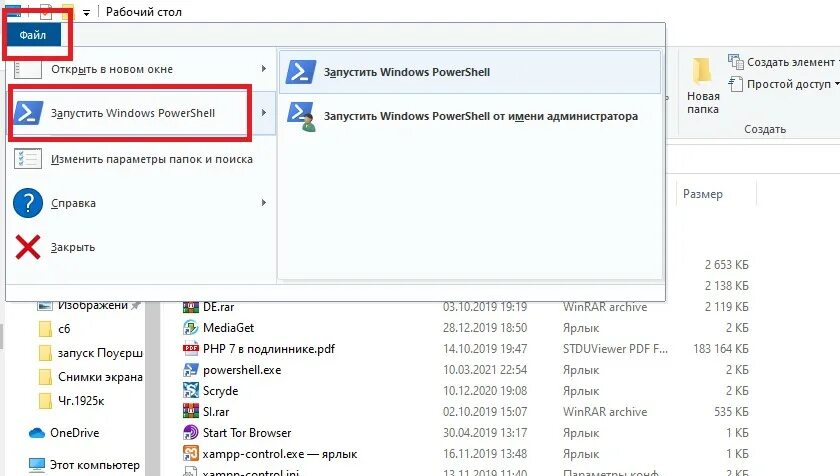Click date 10.03.2021 22:54 cell
Viewport: 840px width, 476px height.
tap(485, 370)
